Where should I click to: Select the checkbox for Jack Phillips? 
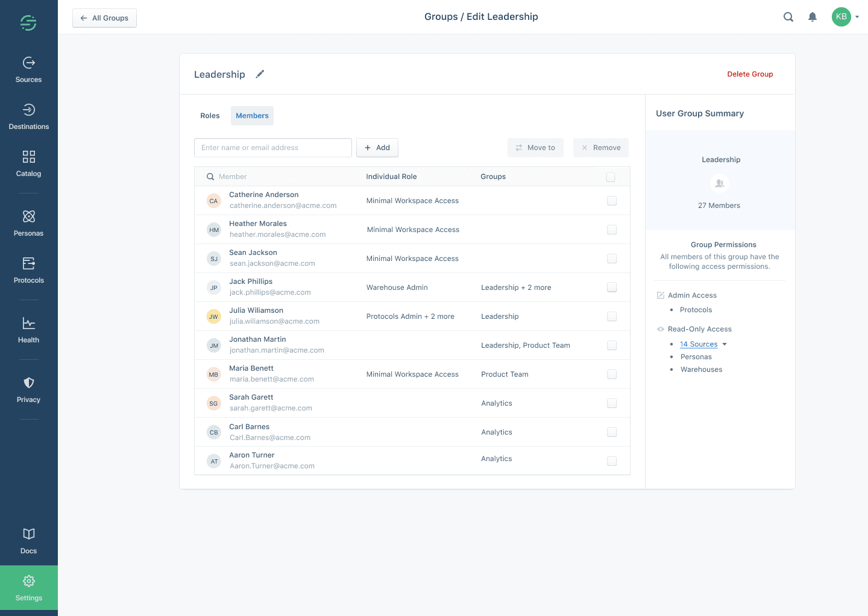pyautogui.click(x=612, y=288)
